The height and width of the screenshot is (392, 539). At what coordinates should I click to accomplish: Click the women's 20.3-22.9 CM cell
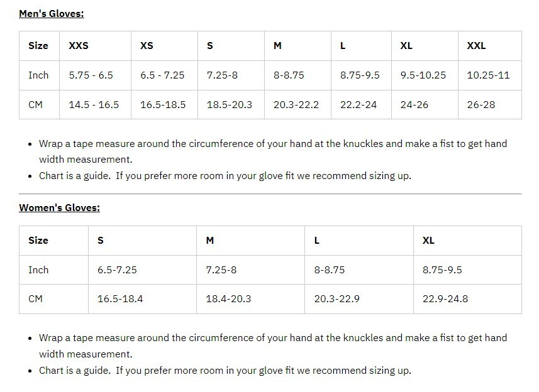[x=337, y=299]
